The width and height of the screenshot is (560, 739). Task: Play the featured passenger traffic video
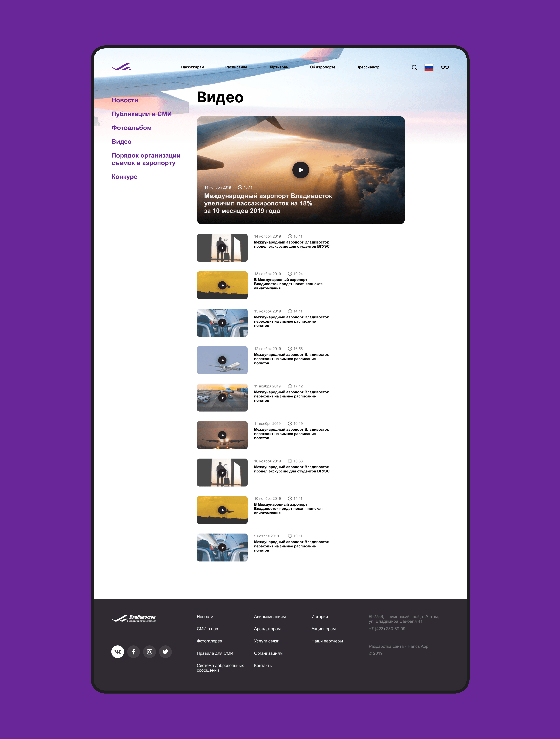[301, 170]
